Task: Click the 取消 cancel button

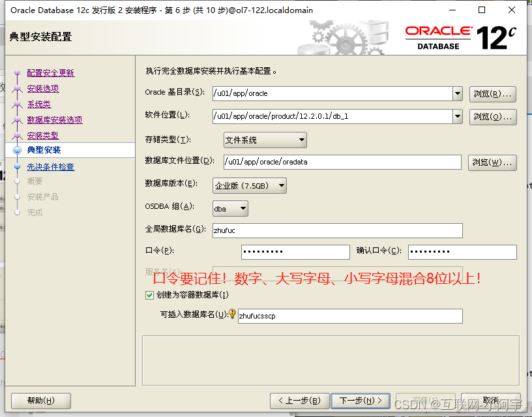Action: point(491,401)
